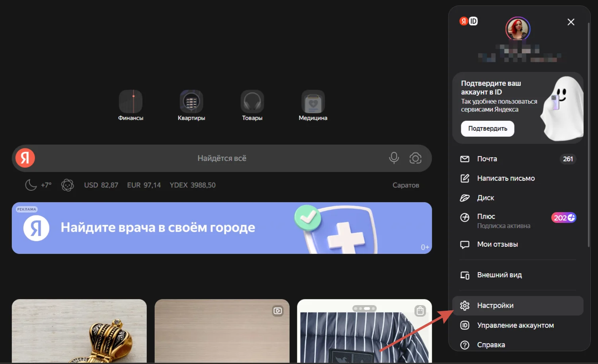Select Написать письмо menu item

coord(518,178)
